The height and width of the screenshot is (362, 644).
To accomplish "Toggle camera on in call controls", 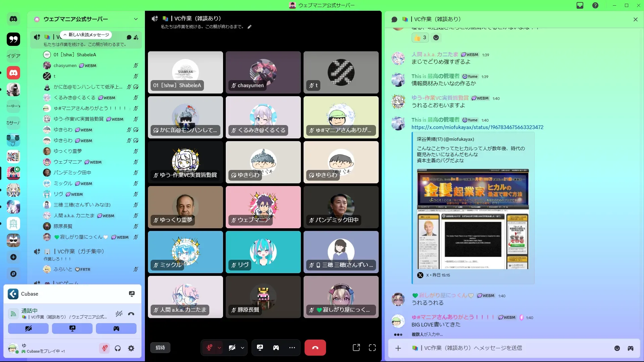I will 232,348.
